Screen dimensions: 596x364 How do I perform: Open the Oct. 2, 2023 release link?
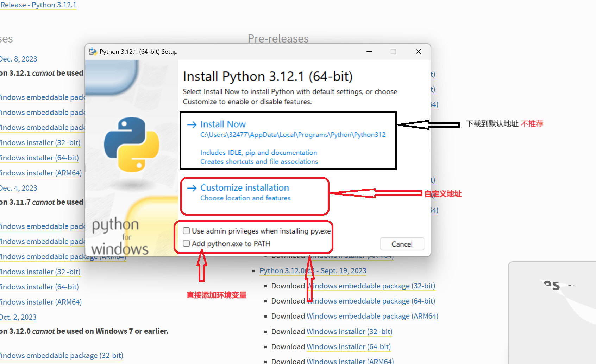click(x=18, y=317)
